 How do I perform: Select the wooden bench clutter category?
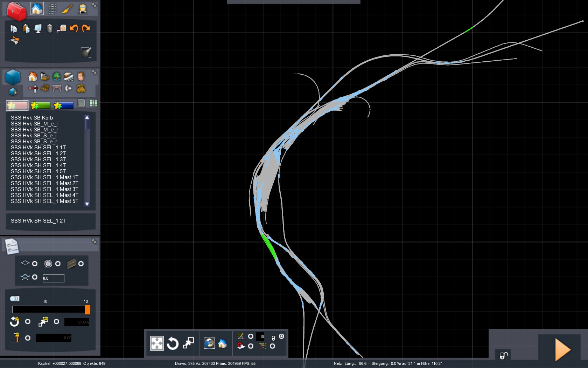[x=45, y=88]
